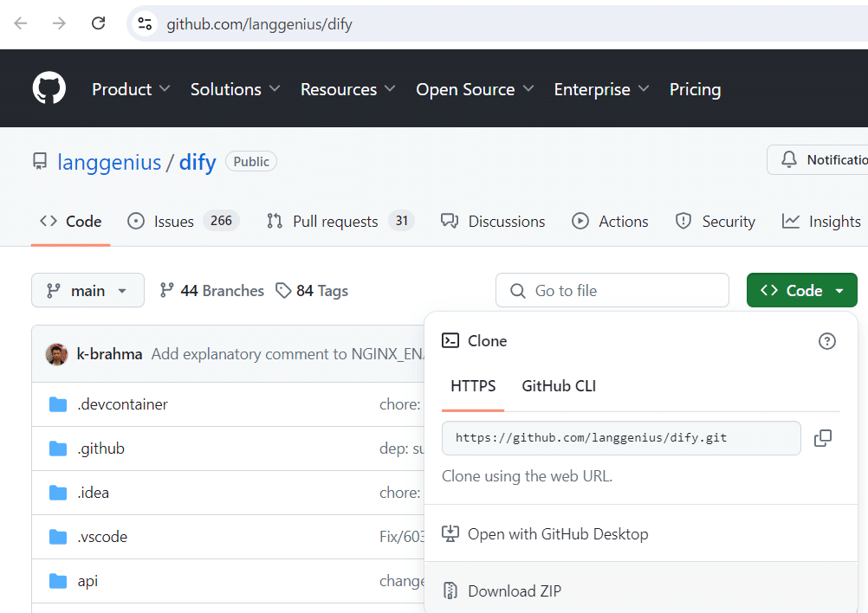Click the .idea folder icon

pyautogui.click(x=57, y=493)
